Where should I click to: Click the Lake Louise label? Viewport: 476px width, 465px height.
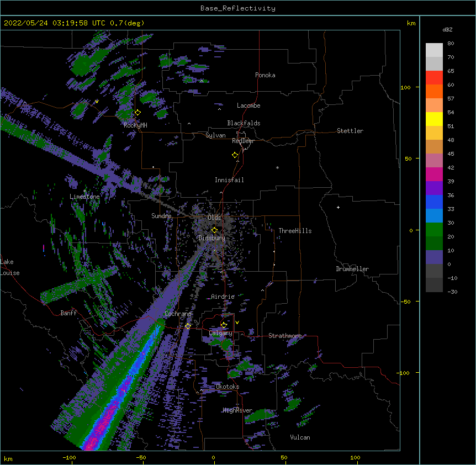coord(10,267)
